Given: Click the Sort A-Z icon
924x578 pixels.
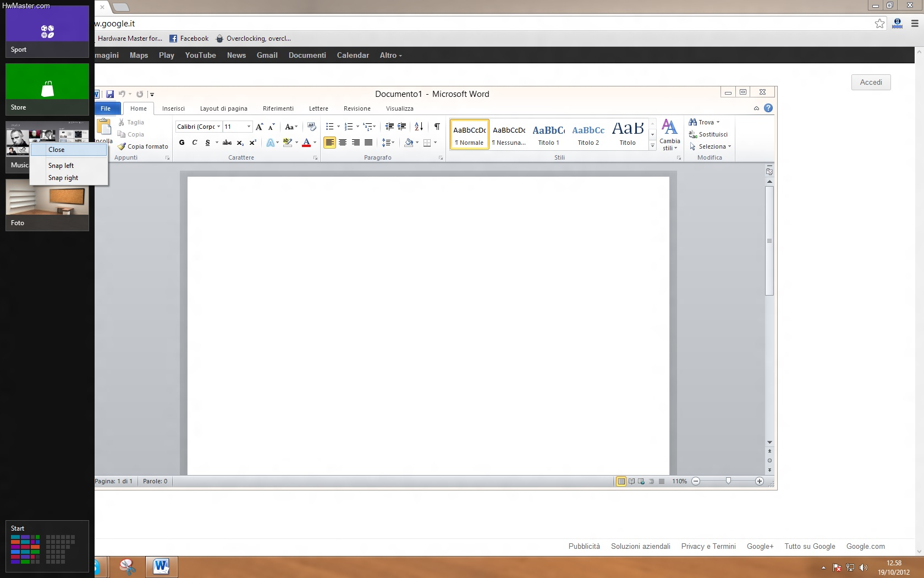Looking at the screenshot, I should coord(419,127).
